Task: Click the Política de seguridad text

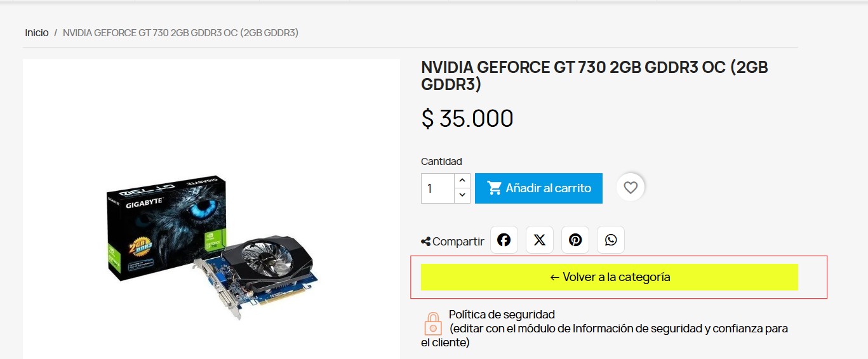Action: point(502,314)
